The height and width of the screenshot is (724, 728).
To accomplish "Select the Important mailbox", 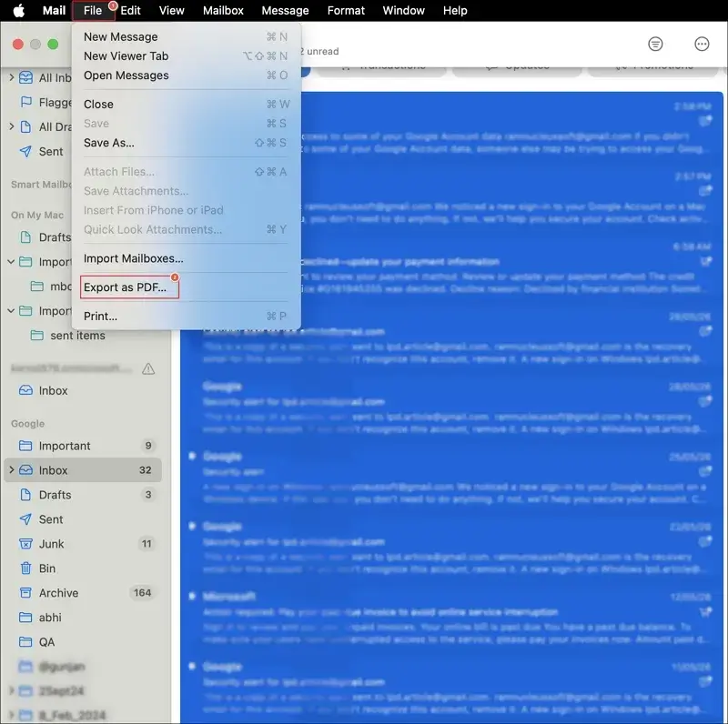I will tap(83, 446).
